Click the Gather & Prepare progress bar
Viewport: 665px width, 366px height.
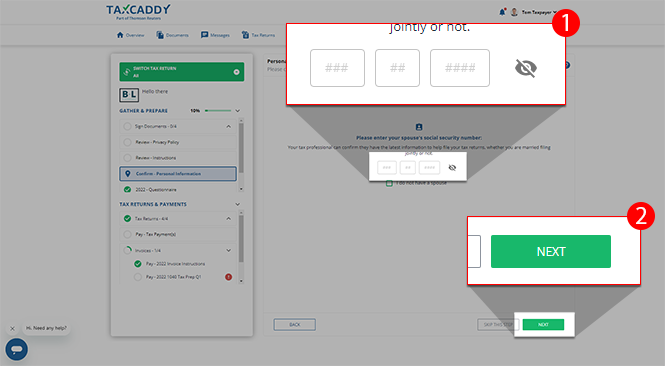(218, 111)
